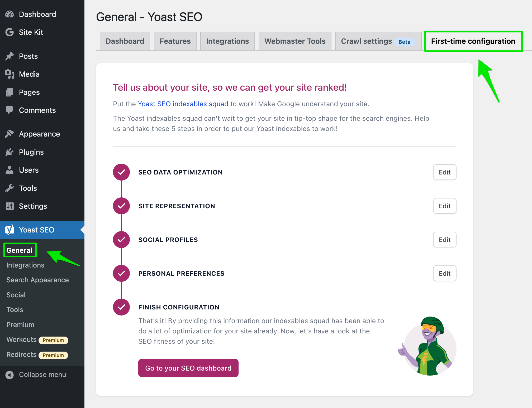Open the Comments bubble icon
The height and width of the screenshot is (408, 532).
[x=9, y=110]
